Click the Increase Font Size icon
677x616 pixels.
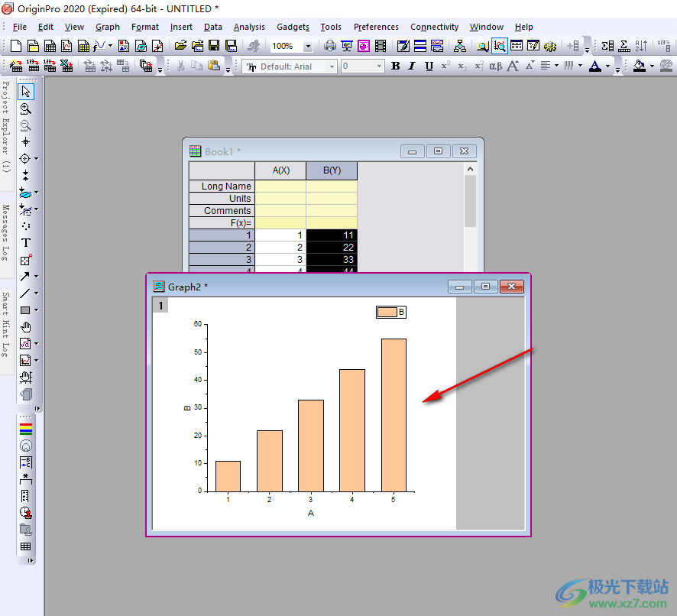tap(513, 66)
